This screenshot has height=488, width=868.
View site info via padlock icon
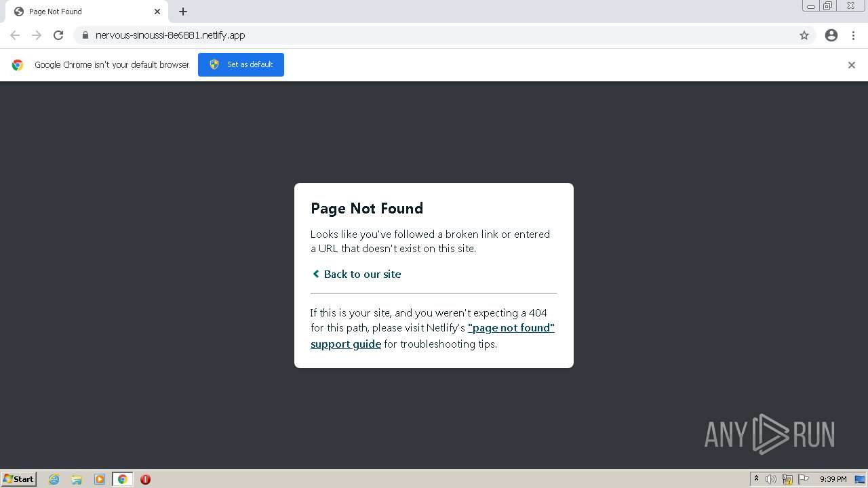tap(85, 35)
